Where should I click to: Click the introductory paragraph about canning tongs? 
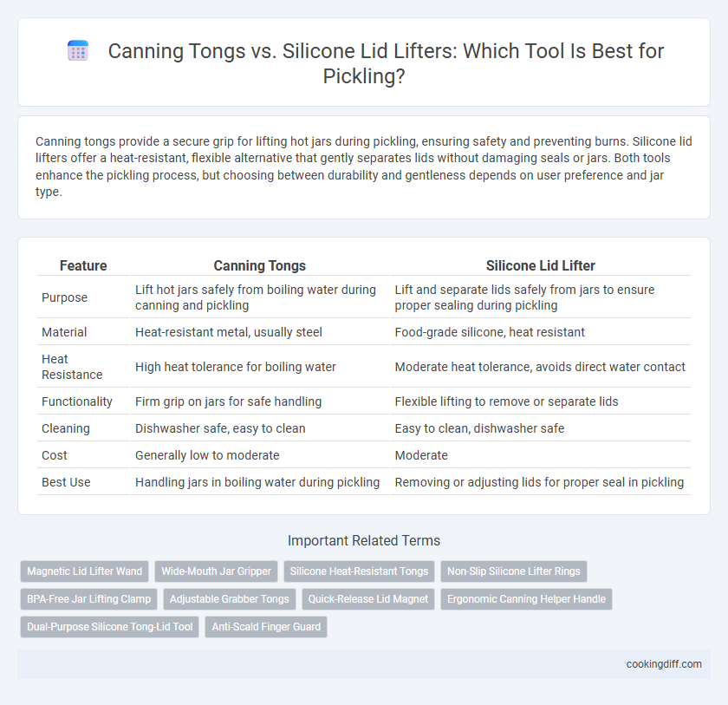coord(364,166)
